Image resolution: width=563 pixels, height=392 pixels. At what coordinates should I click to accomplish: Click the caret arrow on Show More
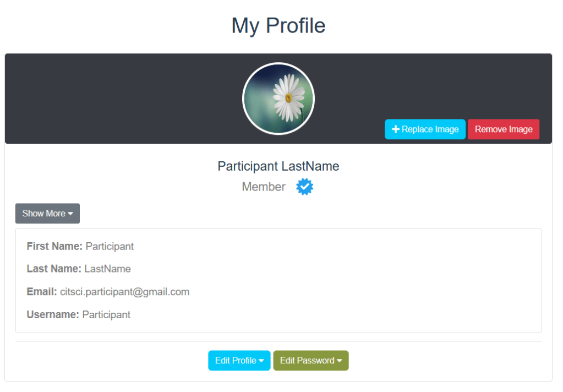click(70, 214)
